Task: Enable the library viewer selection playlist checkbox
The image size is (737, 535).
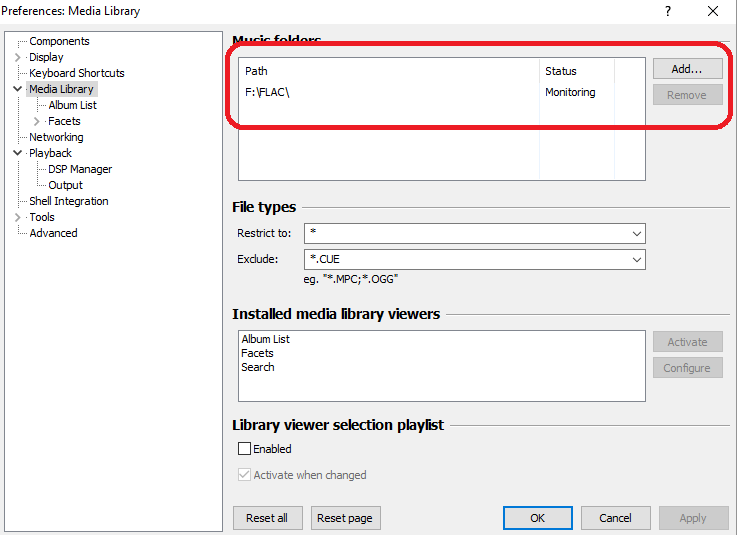Action: coord(245,449)
